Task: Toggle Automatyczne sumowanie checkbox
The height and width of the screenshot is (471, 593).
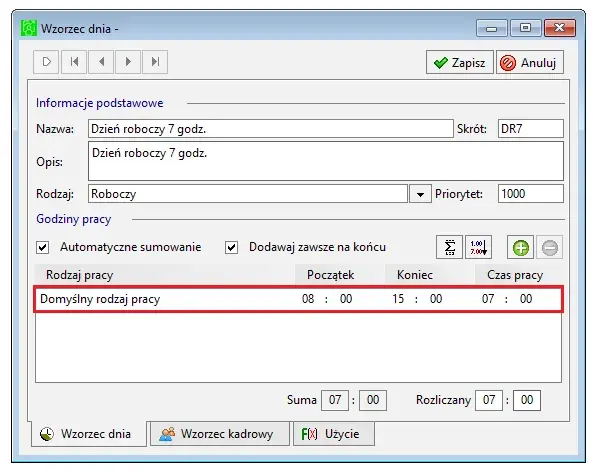Action: click(x=43, y=248)
